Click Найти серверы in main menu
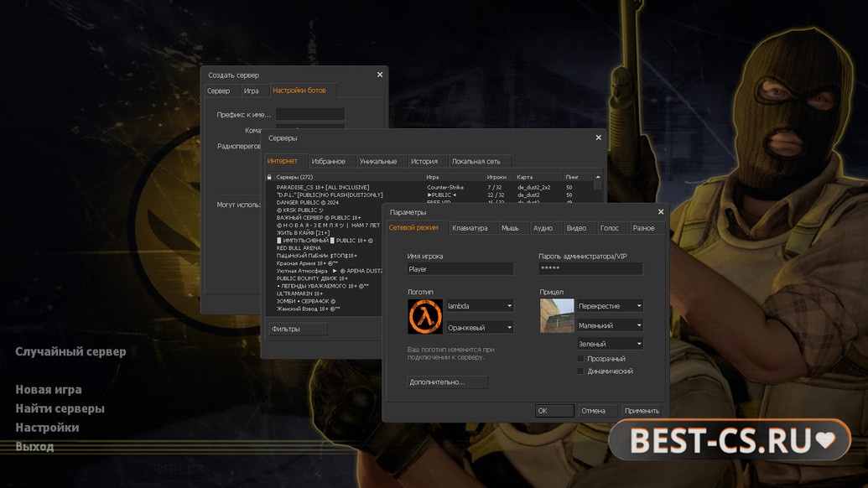Screen dimensions: 868x488 [x=60, y=408]
